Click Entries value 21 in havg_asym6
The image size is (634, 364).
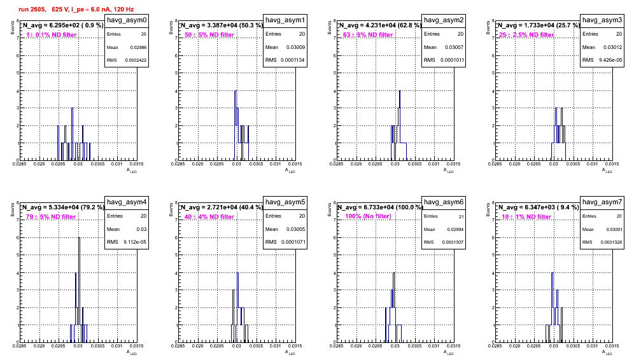461,217
